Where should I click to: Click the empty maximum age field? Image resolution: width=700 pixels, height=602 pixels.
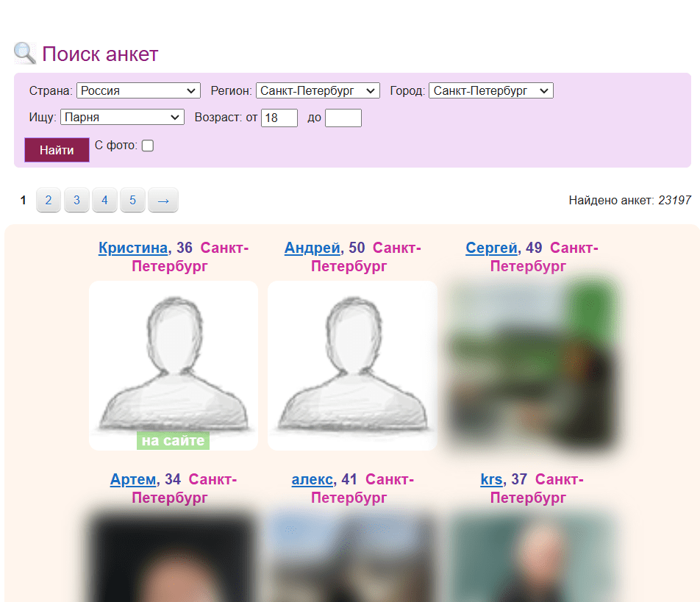[343, 118]
